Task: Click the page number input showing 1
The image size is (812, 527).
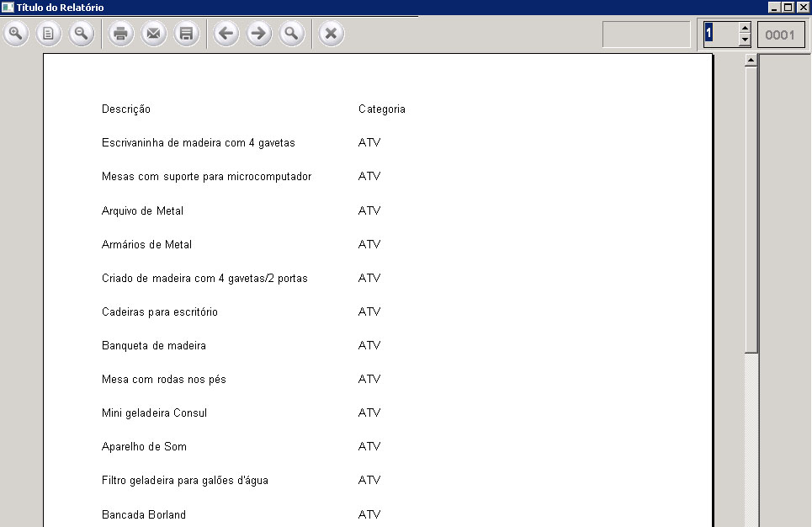Action: 721,35
